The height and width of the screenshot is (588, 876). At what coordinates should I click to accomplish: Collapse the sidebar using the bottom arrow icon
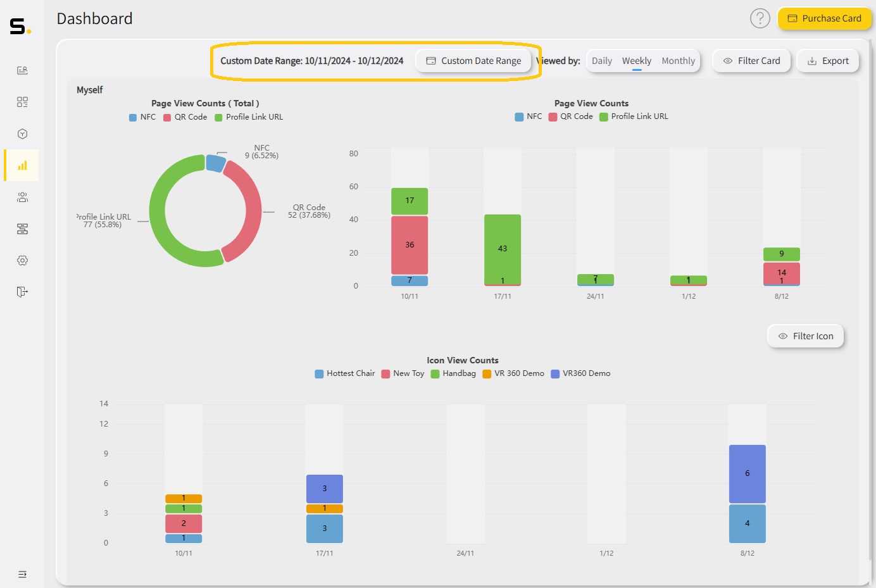[x=22, y=574]
